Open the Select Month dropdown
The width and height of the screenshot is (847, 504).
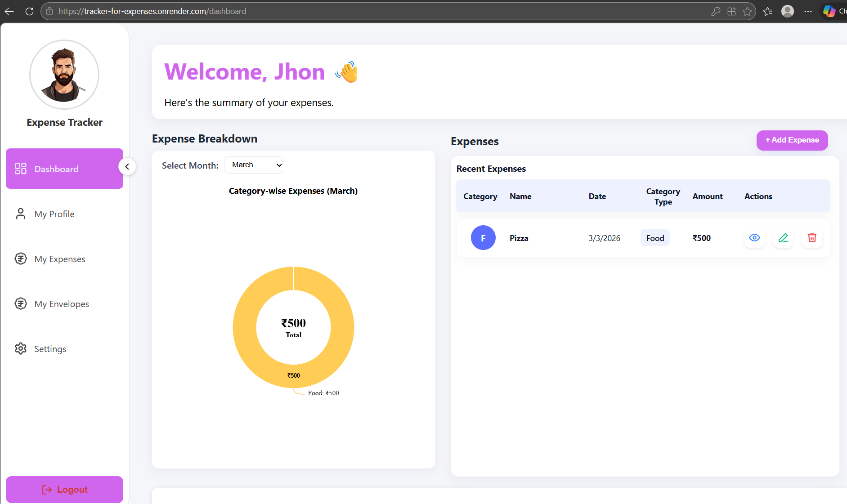coord(254,165)
